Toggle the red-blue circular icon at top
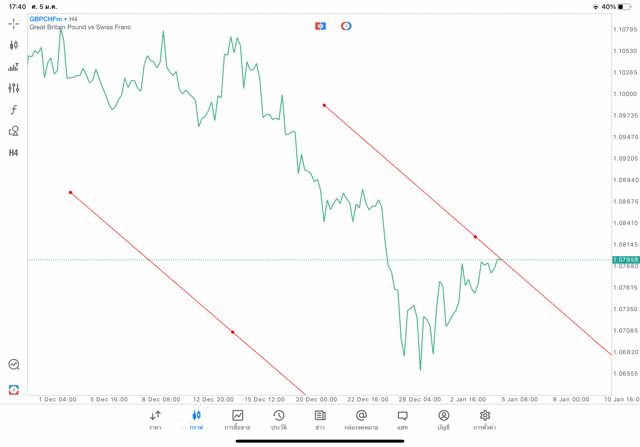 click(346, 25)
